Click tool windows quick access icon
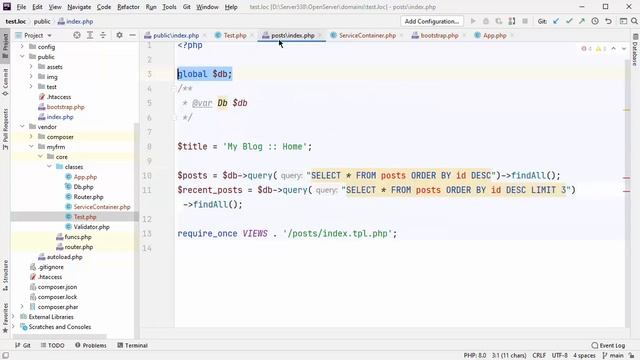The width and height of the screenshot is (640, 360). (5, 356)
